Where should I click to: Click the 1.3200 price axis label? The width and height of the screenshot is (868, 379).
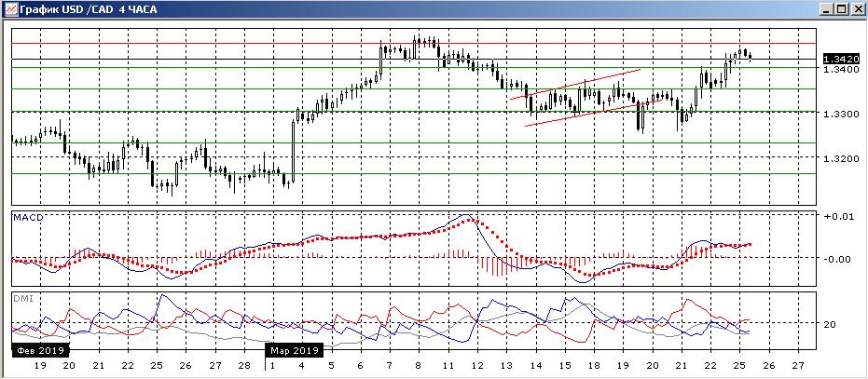(835, 158)
